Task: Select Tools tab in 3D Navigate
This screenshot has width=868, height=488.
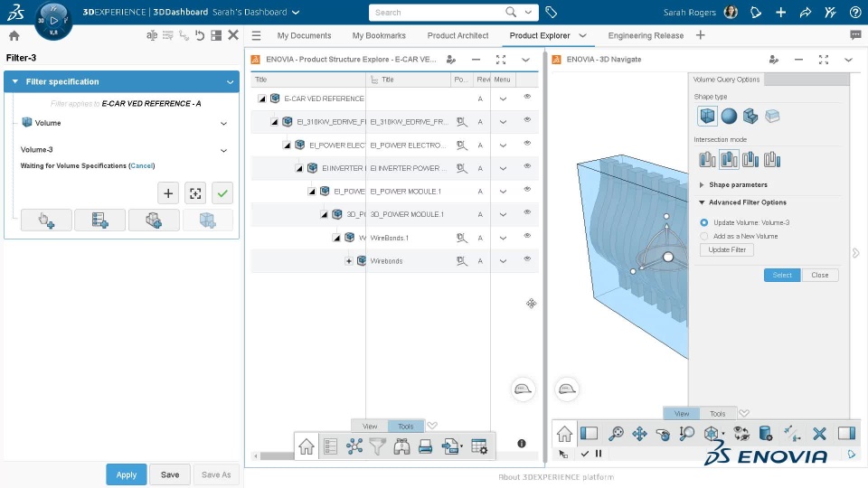Action: pos(717,413)
